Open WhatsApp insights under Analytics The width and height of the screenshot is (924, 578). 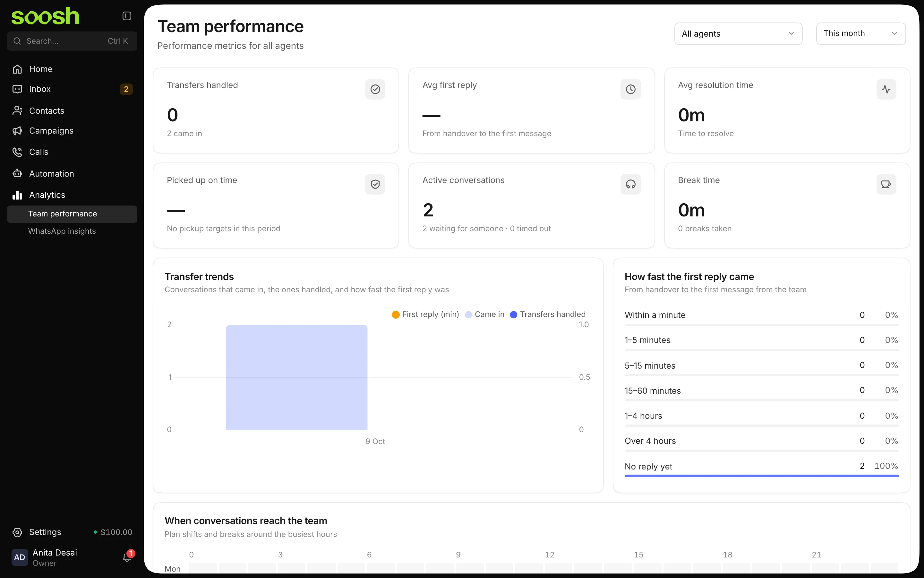click(x=72, y=231)
